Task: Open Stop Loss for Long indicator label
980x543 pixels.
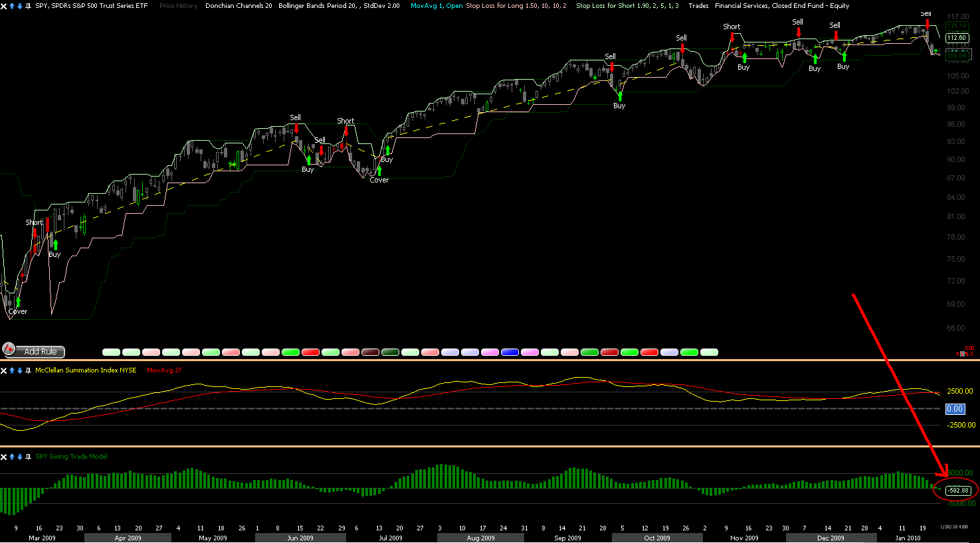Action: click(x=516, y=6)
